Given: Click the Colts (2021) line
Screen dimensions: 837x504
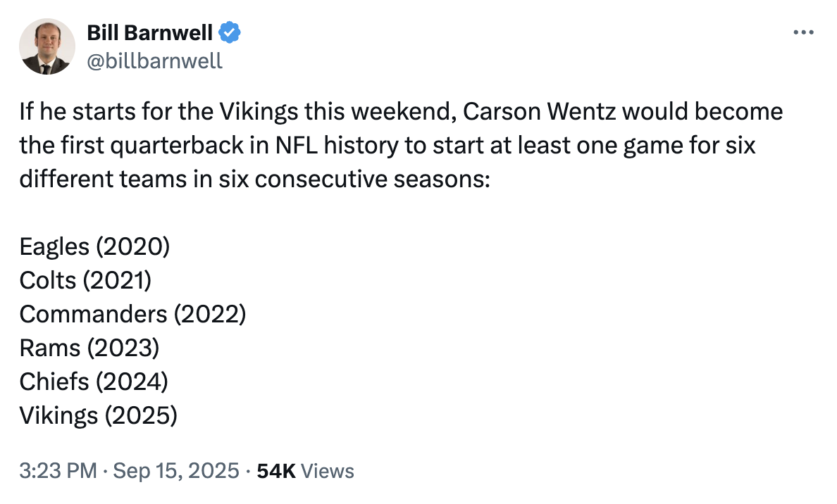Looking at the screenshot, I should click(x=85, y=281).
